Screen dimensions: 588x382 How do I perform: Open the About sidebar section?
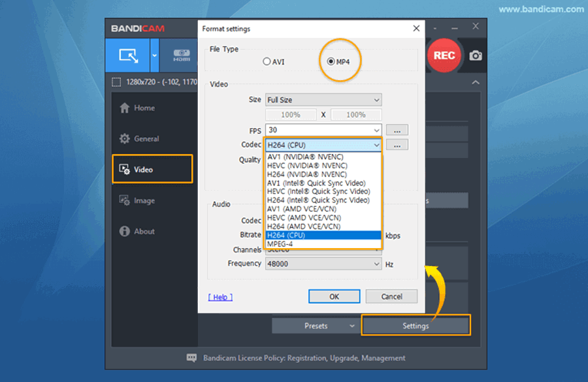pos(137,231)
